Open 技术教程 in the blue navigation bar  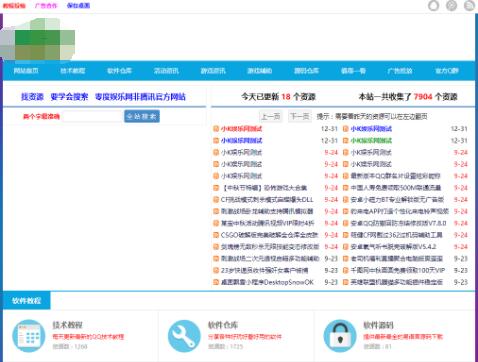[73, 71]
